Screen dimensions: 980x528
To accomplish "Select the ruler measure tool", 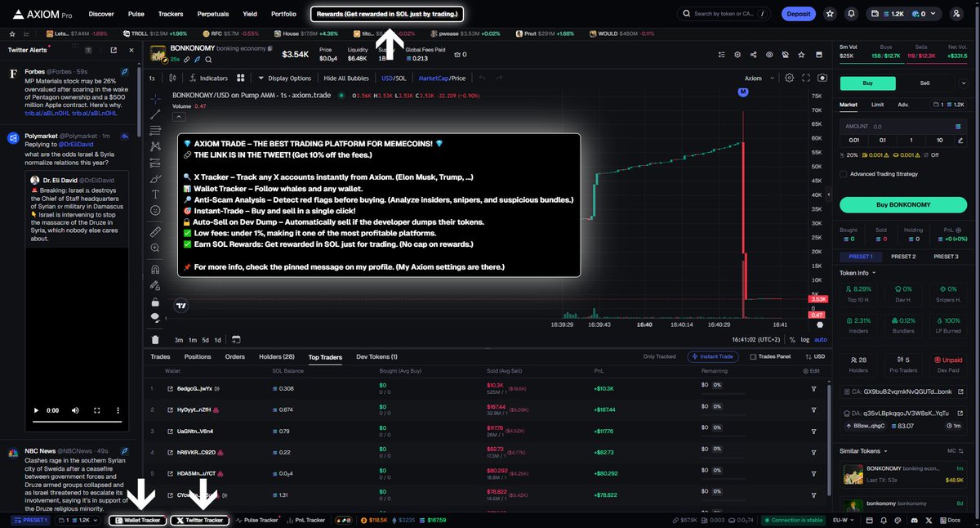I will (155, 230).
